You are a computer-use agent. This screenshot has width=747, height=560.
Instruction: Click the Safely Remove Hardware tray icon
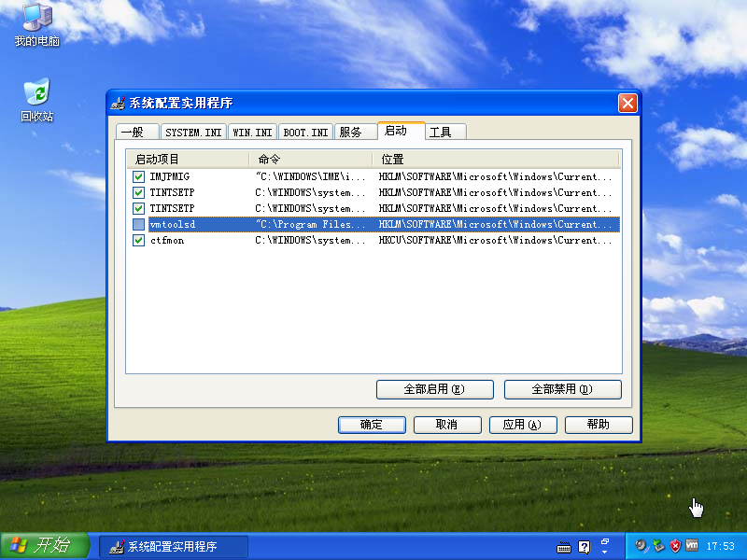tap(658, 546)
